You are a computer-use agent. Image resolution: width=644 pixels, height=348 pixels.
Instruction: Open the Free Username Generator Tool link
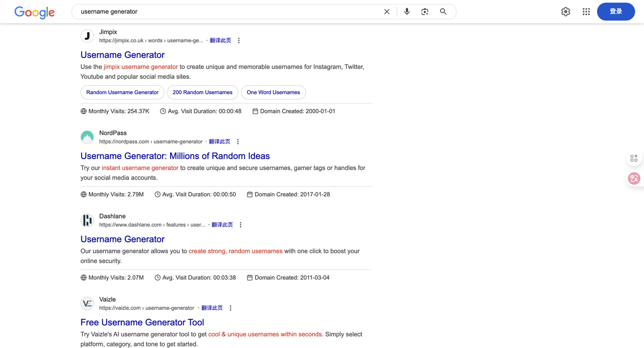[142, 322]
